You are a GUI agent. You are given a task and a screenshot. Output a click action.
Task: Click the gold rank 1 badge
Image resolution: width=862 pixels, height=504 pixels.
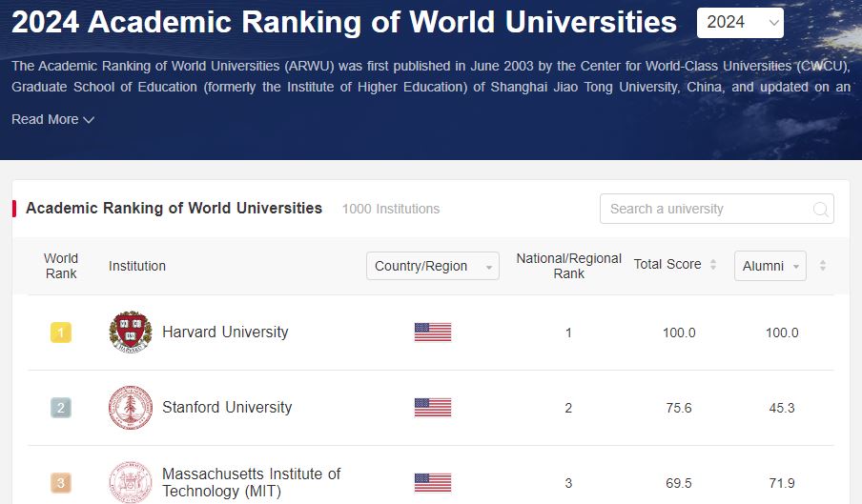61,333
